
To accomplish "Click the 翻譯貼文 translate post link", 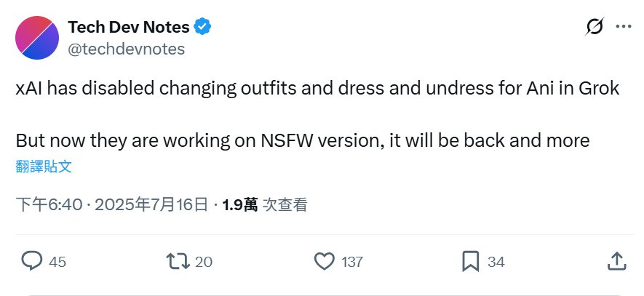I will (44, 166).
